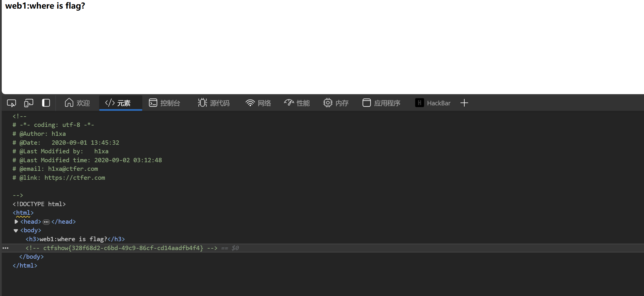This screenshot has height=296, width=644.
Task: Toggle device emulation mode icon
Action: coord(29,103)
